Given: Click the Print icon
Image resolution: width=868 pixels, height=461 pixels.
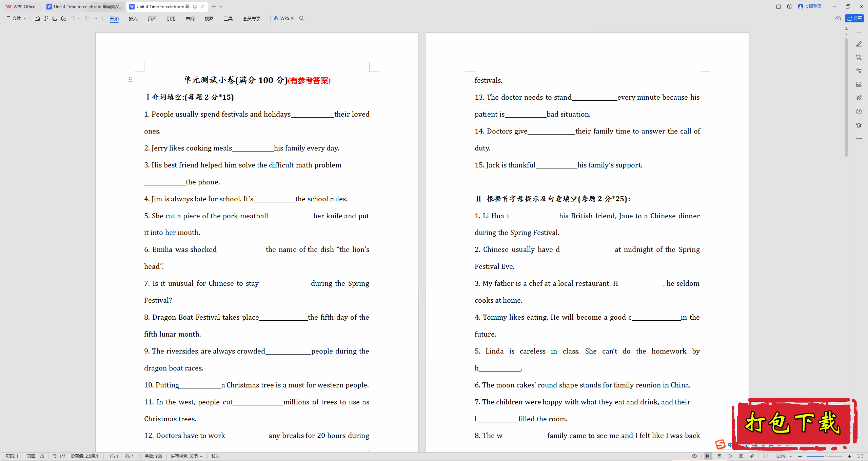Looking at the screenshot, I should (55, 18).
